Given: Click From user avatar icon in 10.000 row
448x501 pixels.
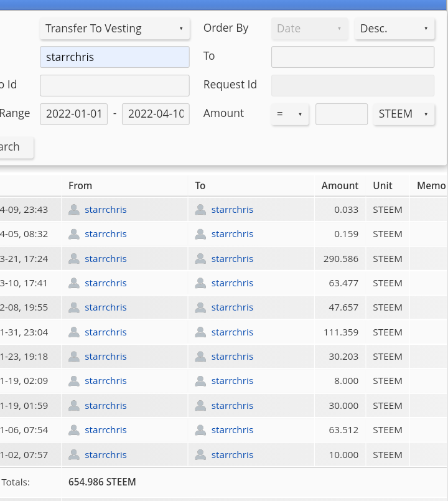Looking at the screenshot, I should pyautogui.click(x=74, y=455).
